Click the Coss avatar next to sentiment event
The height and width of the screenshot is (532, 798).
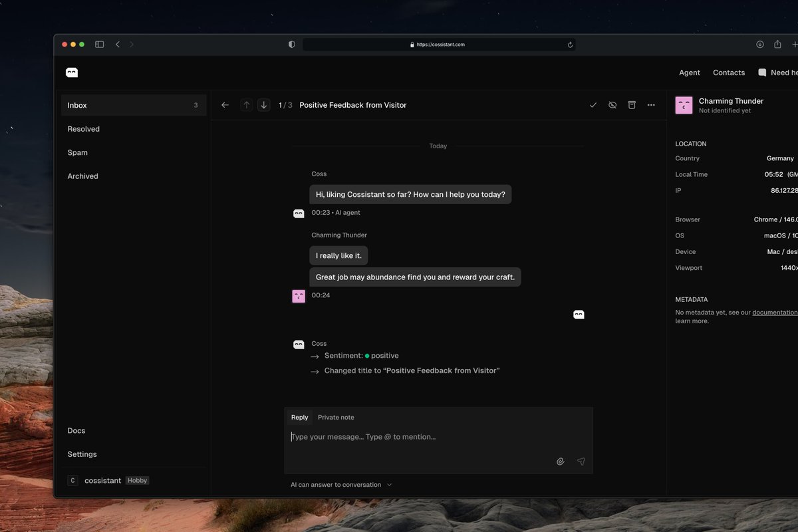[x=299, y=344]
